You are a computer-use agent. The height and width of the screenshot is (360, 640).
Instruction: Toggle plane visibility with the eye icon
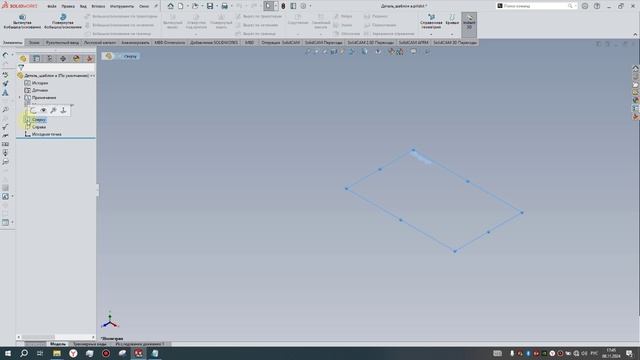(x=43, y=110)
